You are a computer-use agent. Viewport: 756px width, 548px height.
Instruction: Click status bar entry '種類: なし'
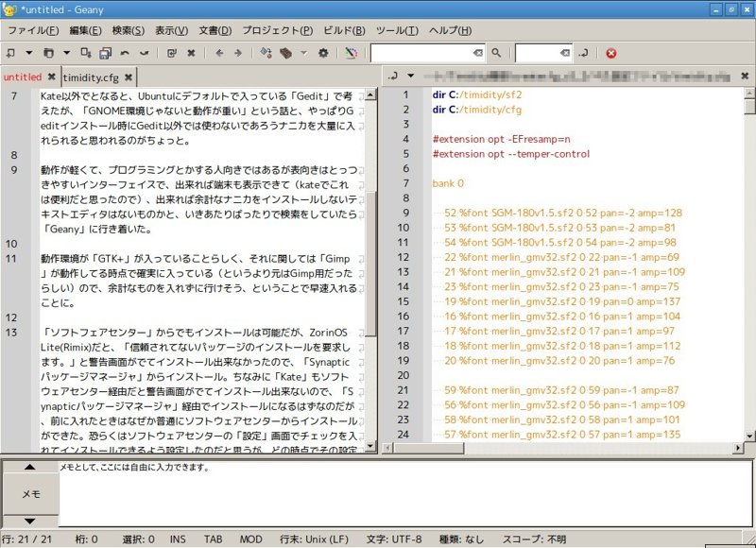(x=461, y=539)
